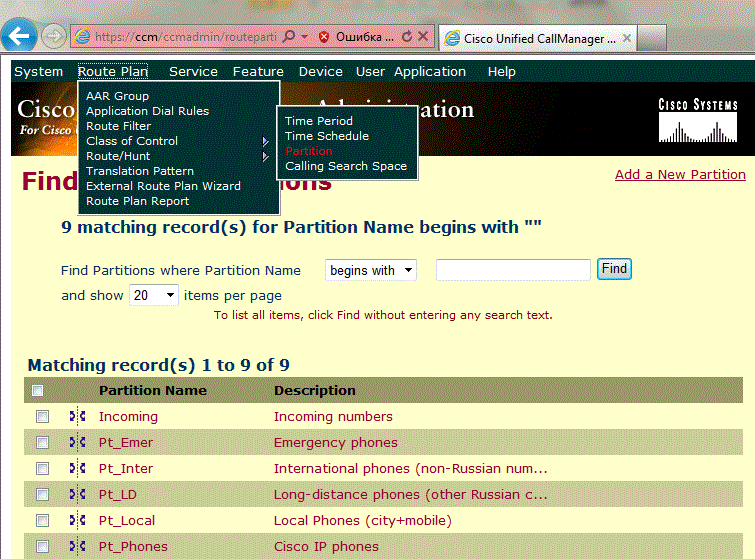Open the Add a New Partition link
Viewport: 755px width, 559px height.
tap(680, 174)
